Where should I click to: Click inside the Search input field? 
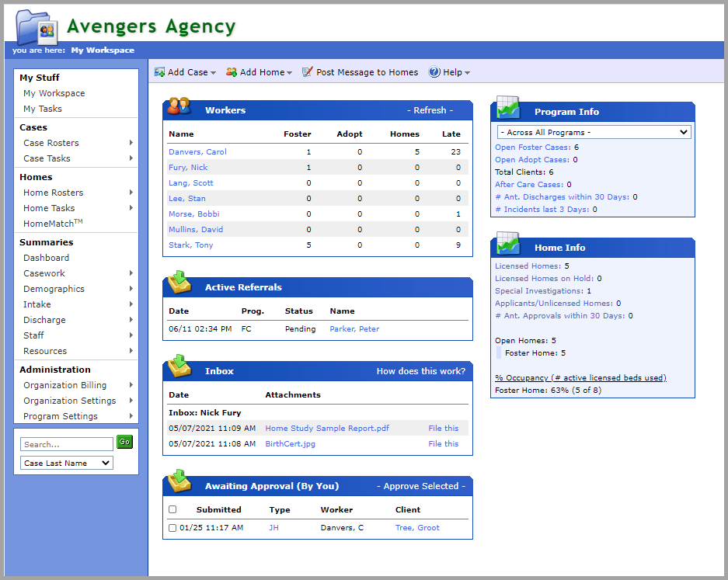pyautogui.click(x=66, y=443)
